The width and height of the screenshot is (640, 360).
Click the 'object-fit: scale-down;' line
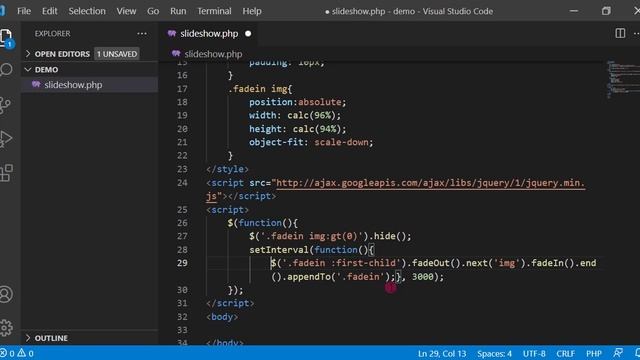[x=311, y=142]
